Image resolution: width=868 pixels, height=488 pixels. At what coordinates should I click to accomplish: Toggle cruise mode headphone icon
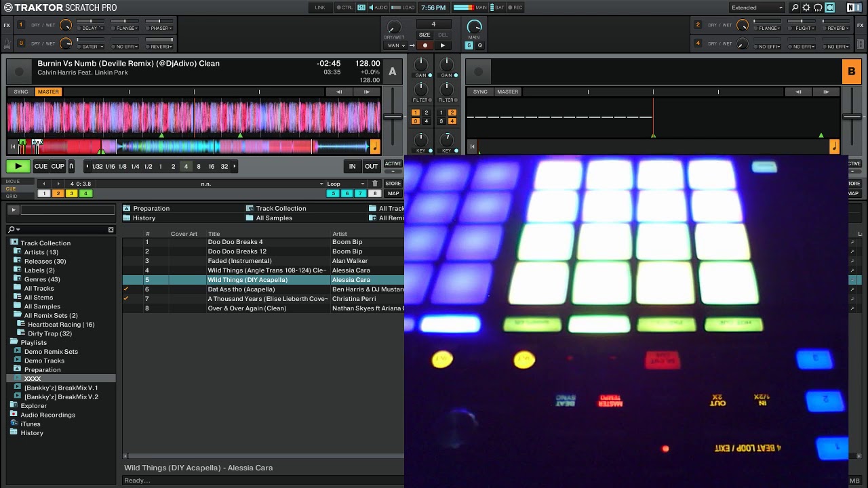(818, 7)
